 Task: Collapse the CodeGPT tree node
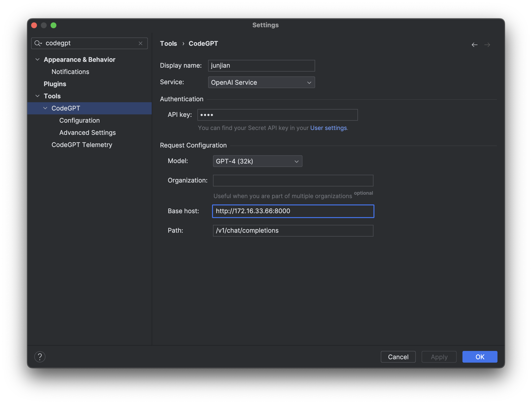[x=45, y=108]
